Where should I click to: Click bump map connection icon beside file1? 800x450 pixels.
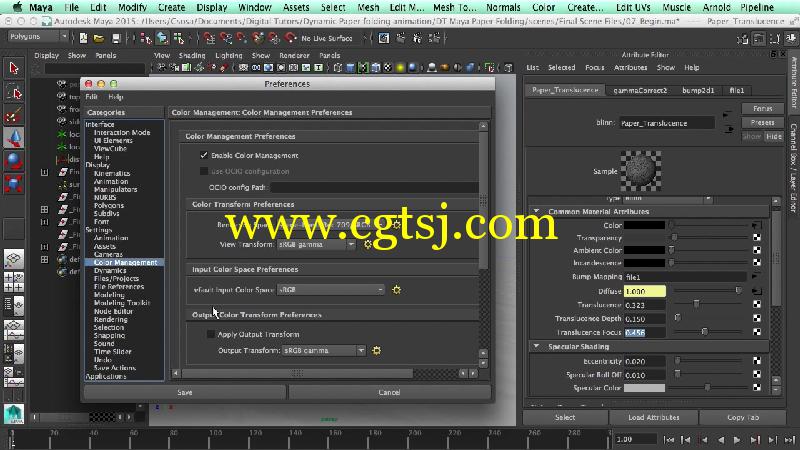pyautogui.click(x=757, y=277)
